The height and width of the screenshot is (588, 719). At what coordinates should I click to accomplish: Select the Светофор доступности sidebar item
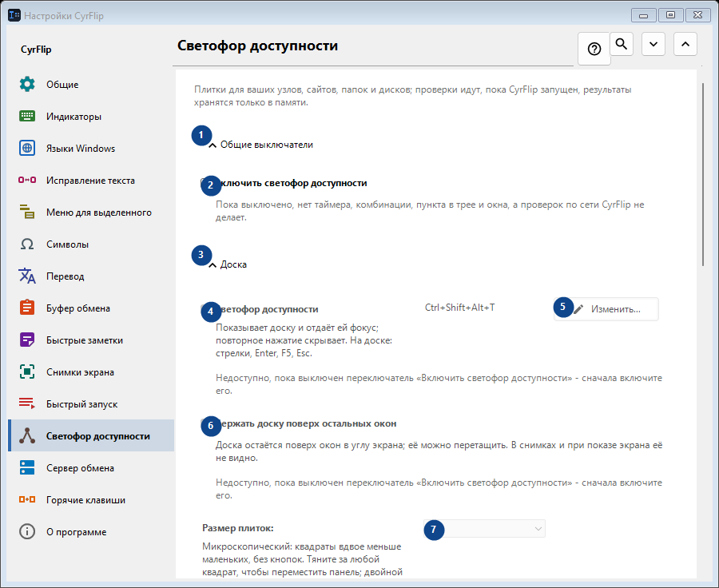[91, 435]
